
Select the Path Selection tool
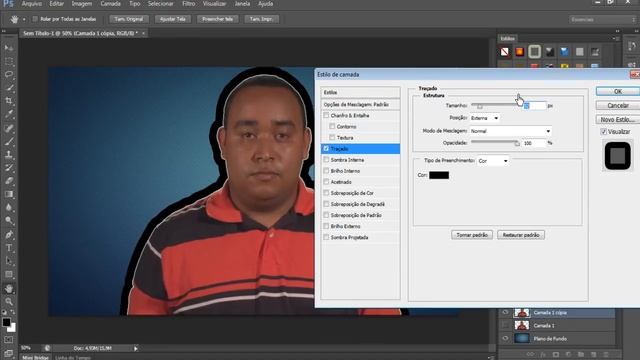[9, 261]
